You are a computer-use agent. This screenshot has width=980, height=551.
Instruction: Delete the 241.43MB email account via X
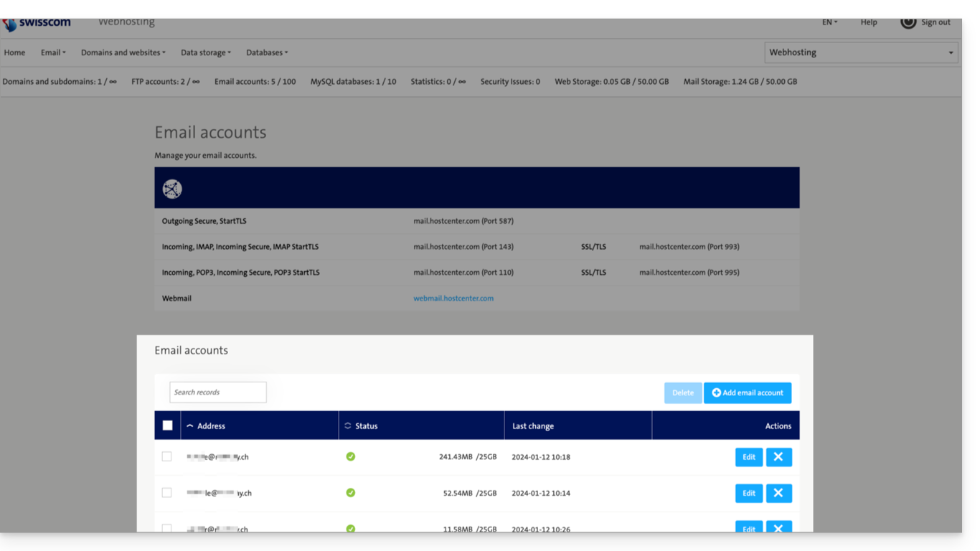click(x=778, y=457)
